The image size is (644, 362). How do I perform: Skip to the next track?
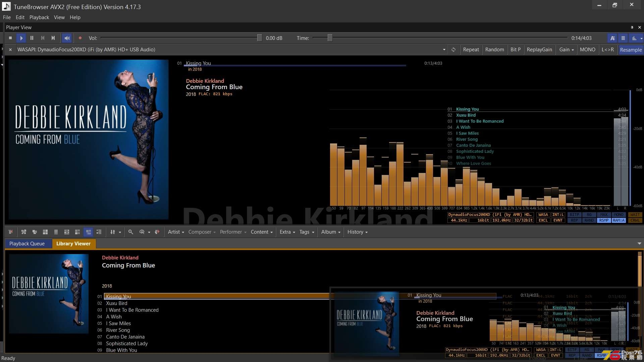click(x=53, y=38)
